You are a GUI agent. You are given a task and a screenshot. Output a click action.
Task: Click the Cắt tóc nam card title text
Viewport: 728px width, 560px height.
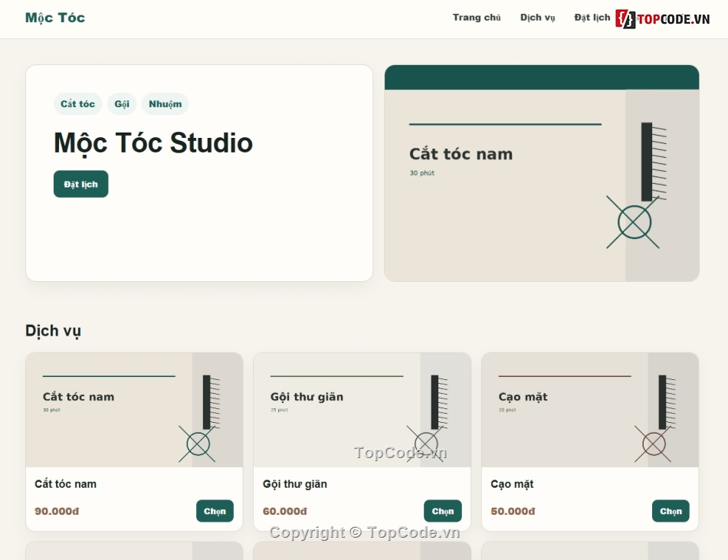tap(65, 484)
